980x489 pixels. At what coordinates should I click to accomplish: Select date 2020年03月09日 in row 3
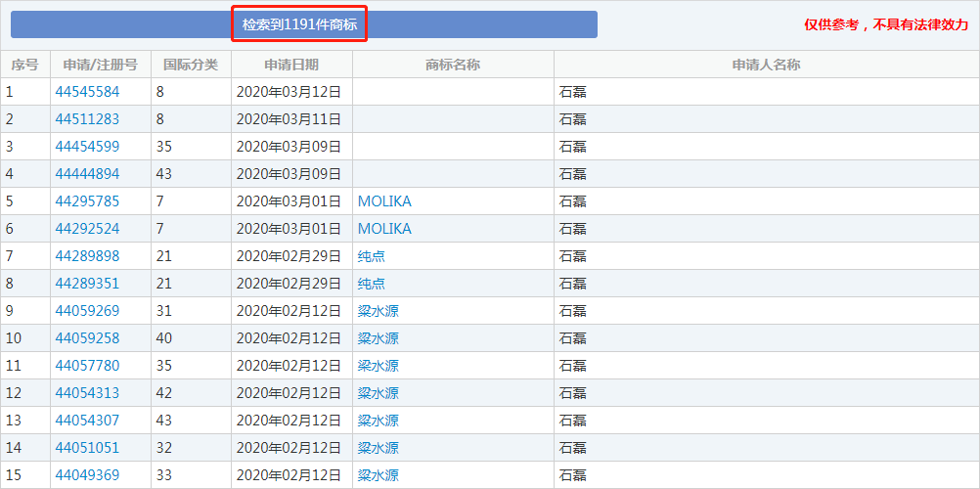click(289, 147)
